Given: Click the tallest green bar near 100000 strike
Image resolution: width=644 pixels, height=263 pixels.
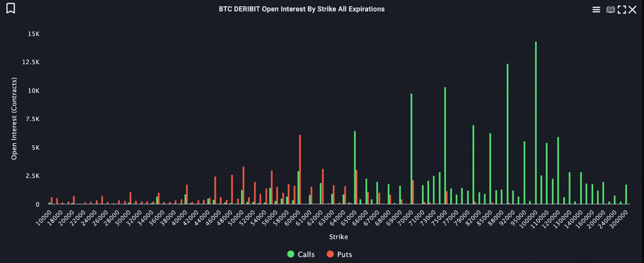Looking at the screenshot, I should 536,123.
